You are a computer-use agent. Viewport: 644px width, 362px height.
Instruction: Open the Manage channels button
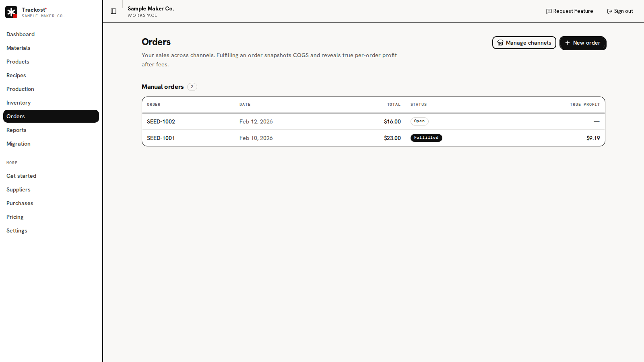click(524, 43)
